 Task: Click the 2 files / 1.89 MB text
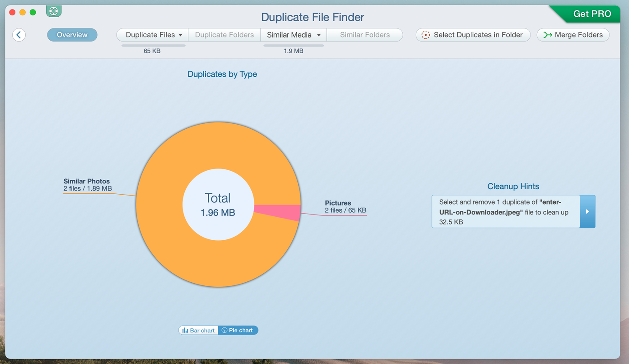[x=88, y=188]
